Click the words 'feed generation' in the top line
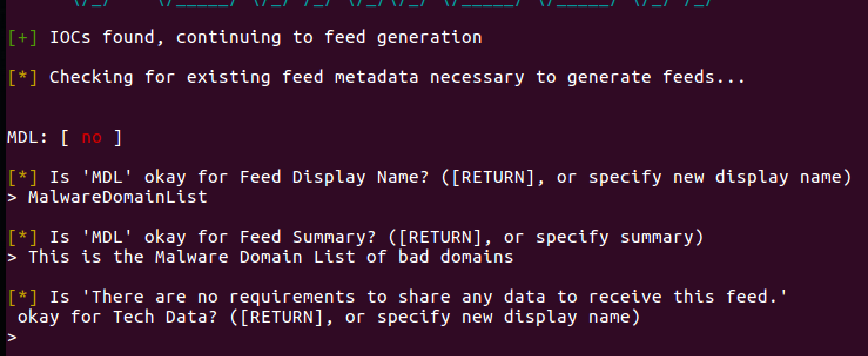 (x=403, y=38)
